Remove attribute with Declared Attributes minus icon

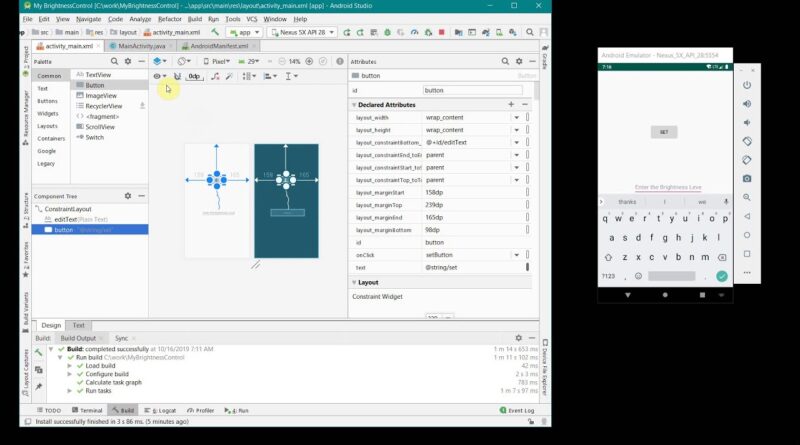(524, 104)
